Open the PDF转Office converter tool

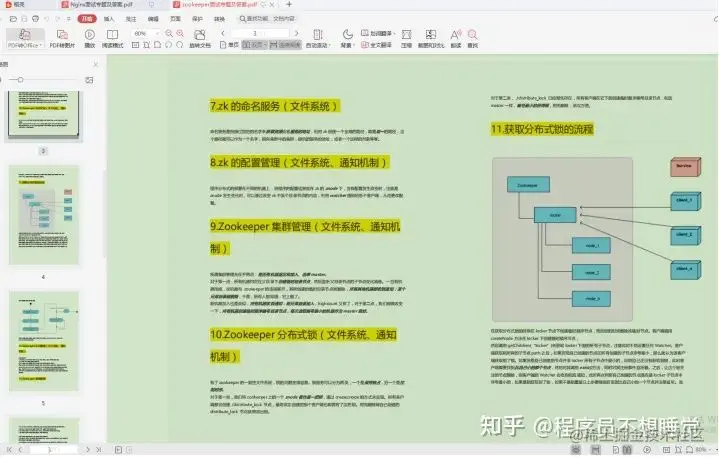click(25, 39)
